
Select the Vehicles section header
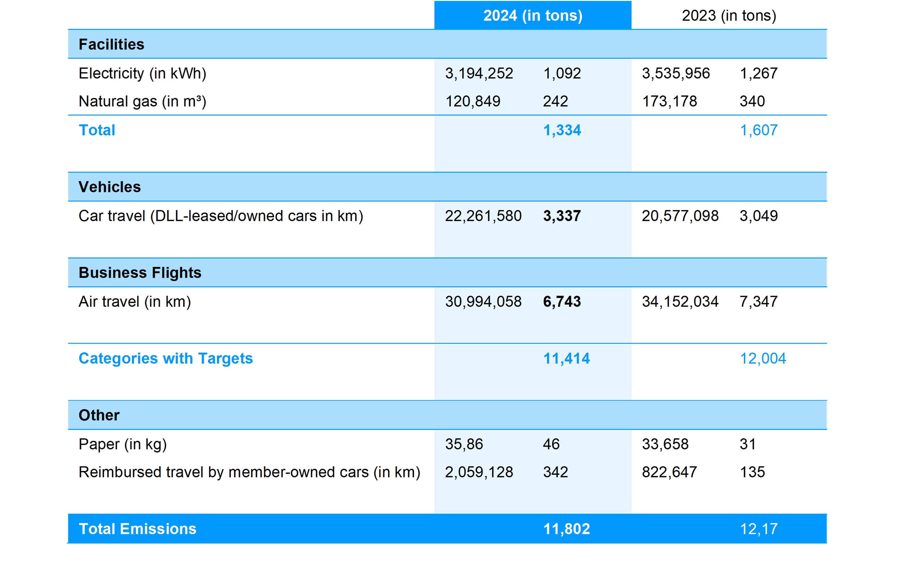(109, 187)
